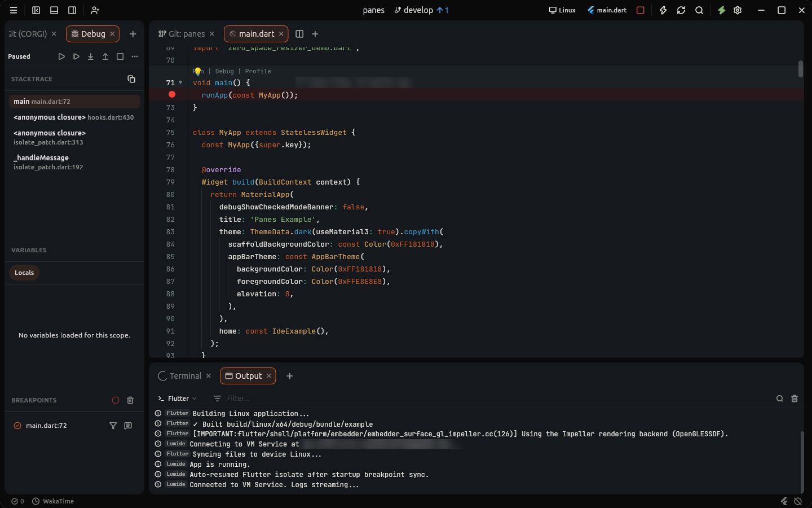812x508 pixels.
Task: Split the editor pane
Action: (x=299, y=34)
